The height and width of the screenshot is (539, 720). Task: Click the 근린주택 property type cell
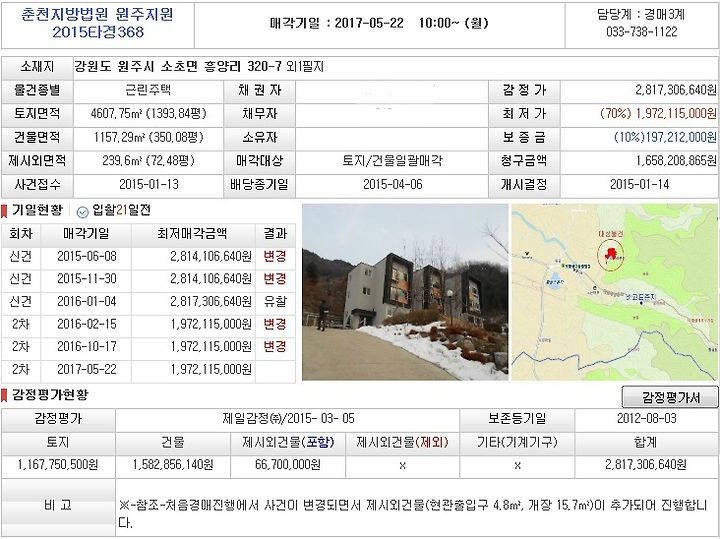coord(148,90)
